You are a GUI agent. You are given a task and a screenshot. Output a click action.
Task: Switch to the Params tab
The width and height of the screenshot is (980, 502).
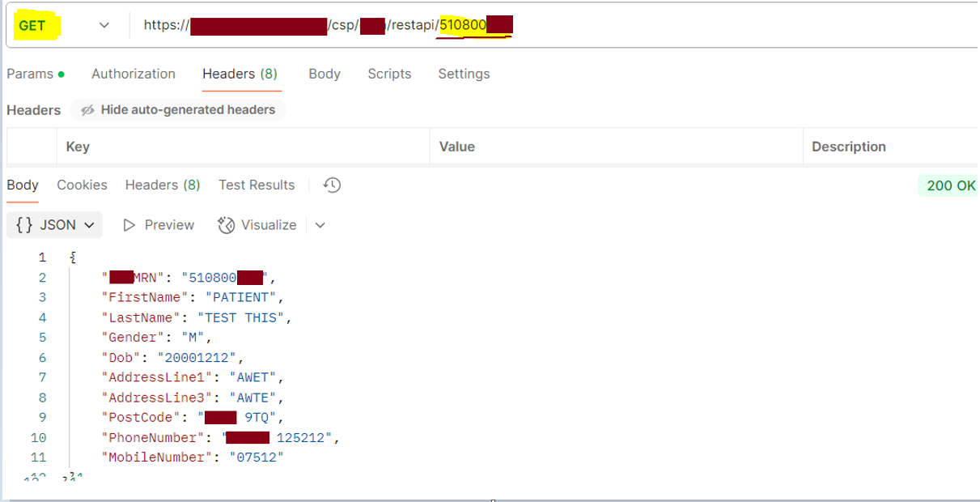tap(29, 74)
